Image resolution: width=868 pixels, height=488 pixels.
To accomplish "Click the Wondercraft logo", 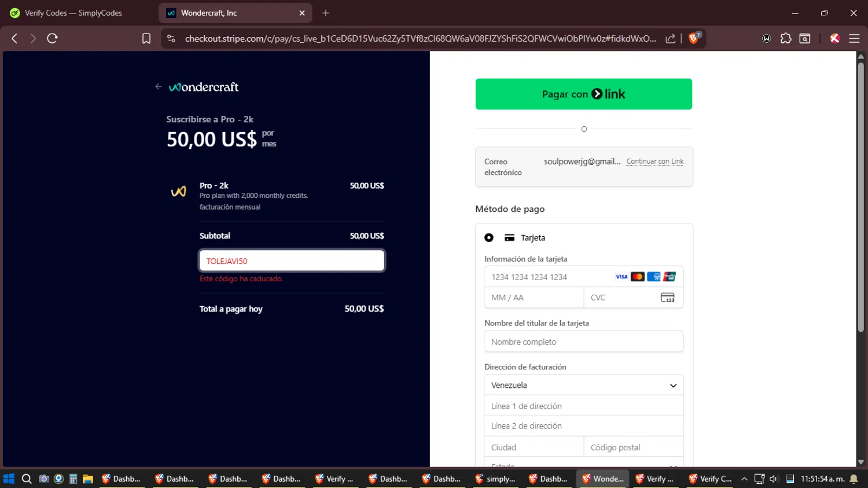I will point(204,87).
